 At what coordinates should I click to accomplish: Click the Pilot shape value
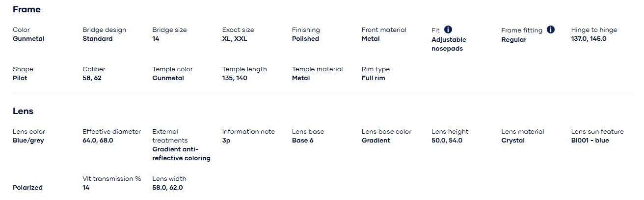click(x=20, y=78)
